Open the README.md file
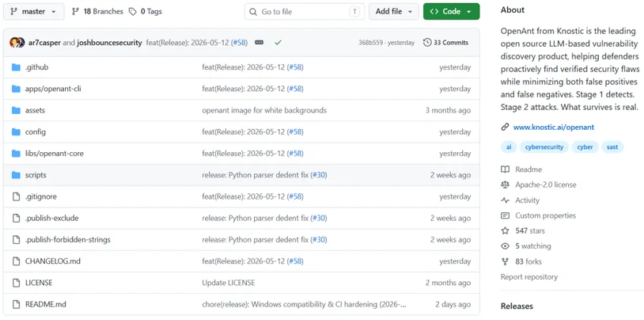Screen dimensions: 644x320 coord(46,304)
